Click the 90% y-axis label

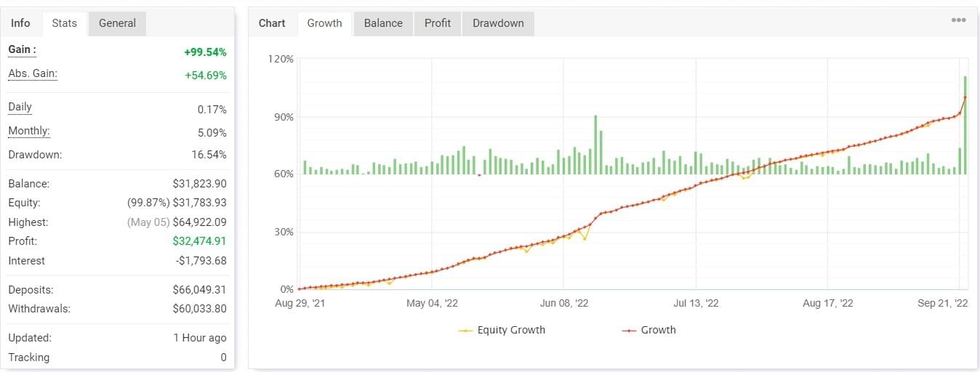[x=284, y=117]
